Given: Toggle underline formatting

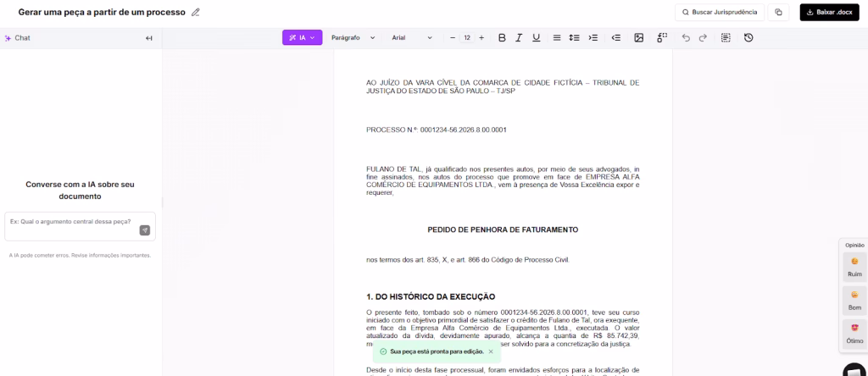Looking at the screenshot, I should click(536, 37).
